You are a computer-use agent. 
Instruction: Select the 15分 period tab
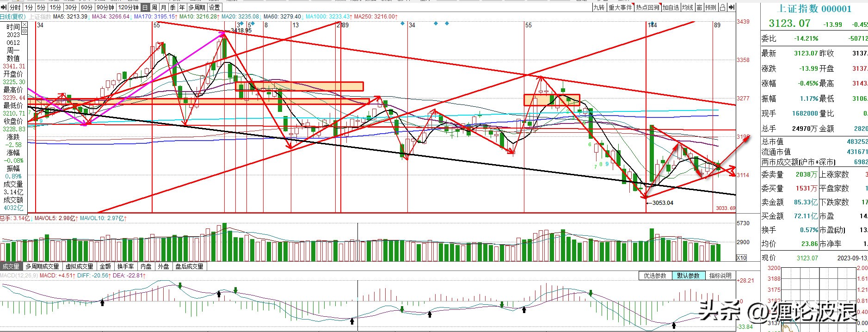pyautogui.click(x=55, y=7)
